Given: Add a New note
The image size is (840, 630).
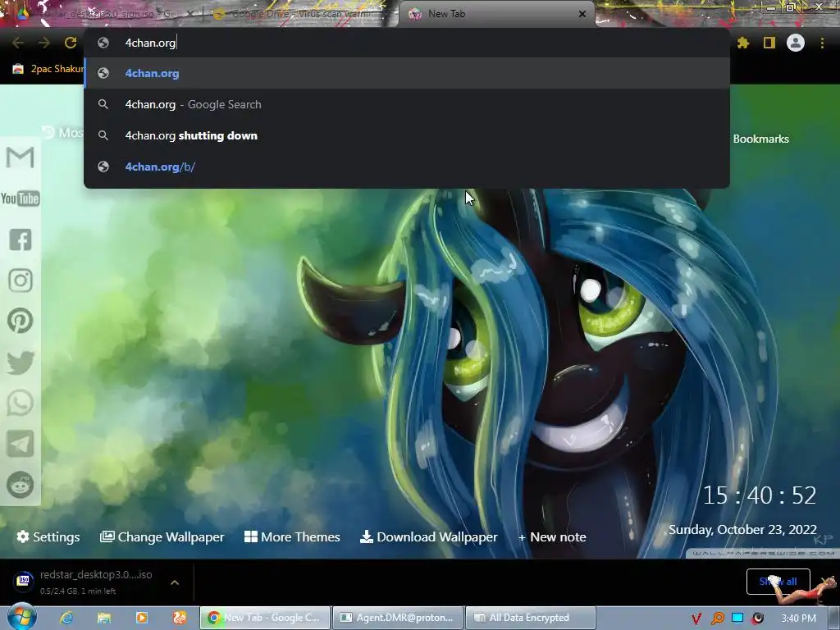Looking at the screenshot, I should click(x=552, y=536).
